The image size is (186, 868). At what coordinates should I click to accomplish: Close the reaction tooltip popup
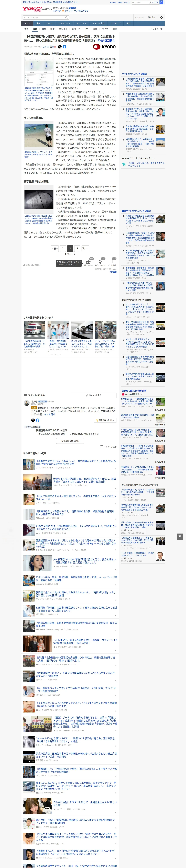pyautogui.click(x=80, y=261)
